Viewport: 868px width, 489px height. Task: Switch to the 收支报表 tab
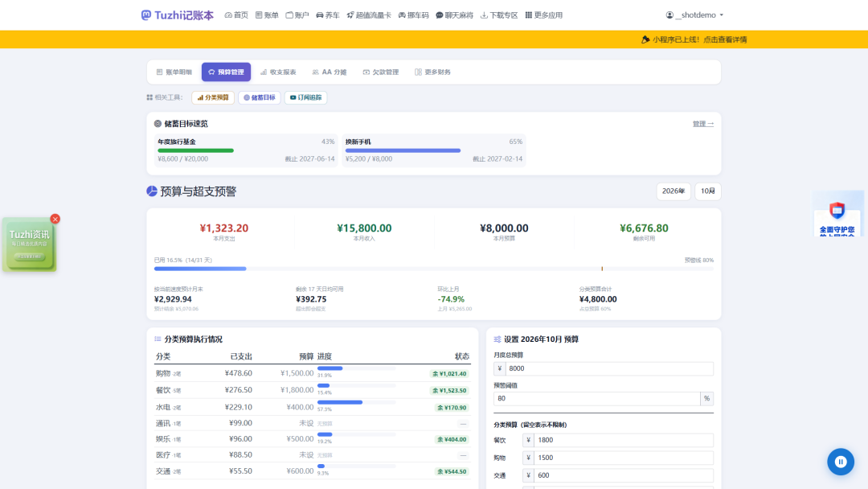pos(278,72)
